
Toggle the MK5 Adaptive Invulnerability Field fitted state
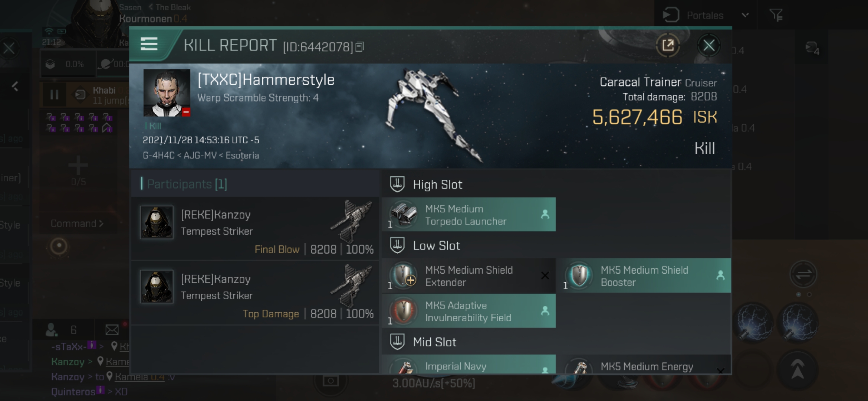coord(545,311)
